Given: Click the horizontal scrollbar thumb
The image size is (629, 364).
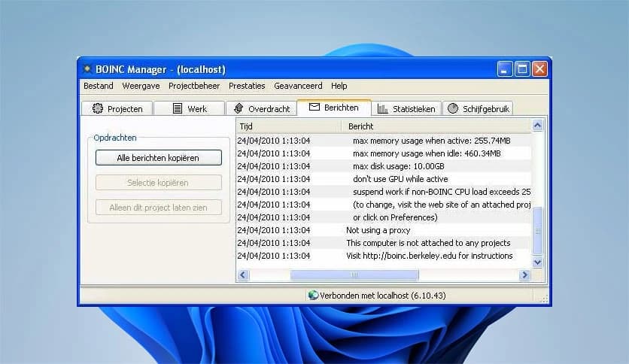Looking at the screenshot, I should (354, 275).
